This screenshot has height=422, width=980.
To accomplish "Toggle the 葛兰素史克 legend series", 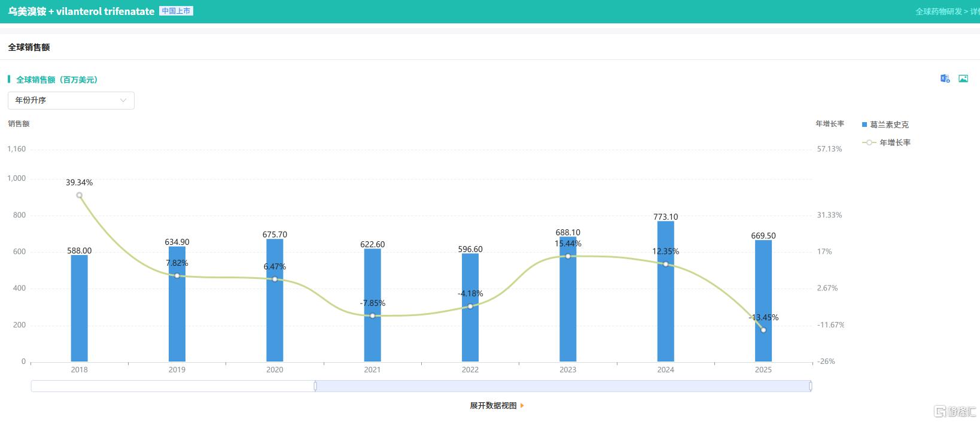I will click(x=885, y=125).
